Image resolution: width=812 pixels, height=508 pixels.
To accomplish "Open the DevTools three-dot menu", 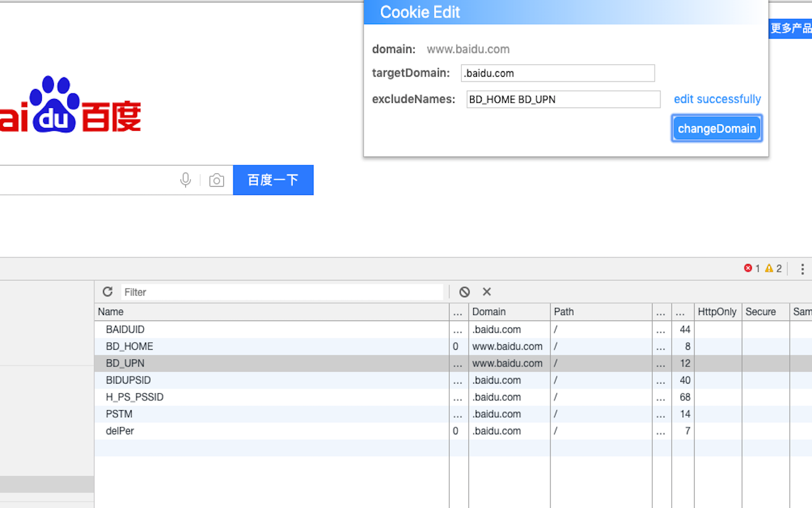I will pos(802,269).
